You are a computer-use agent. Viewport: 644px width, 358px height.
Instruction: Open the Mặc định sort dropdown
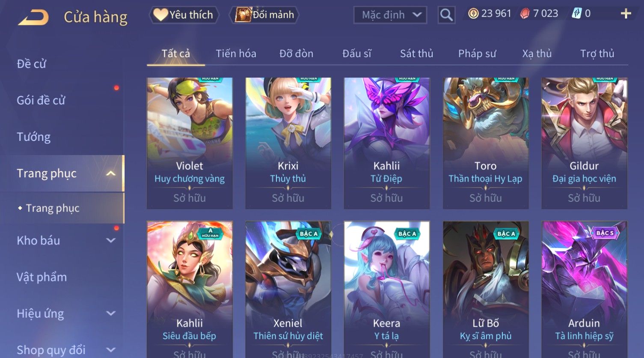click(390, 15)
